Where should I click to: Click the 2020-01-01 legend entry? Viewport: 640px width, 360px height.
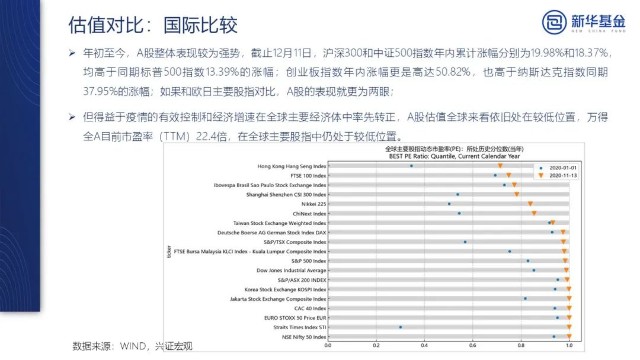tap(558, 168)
